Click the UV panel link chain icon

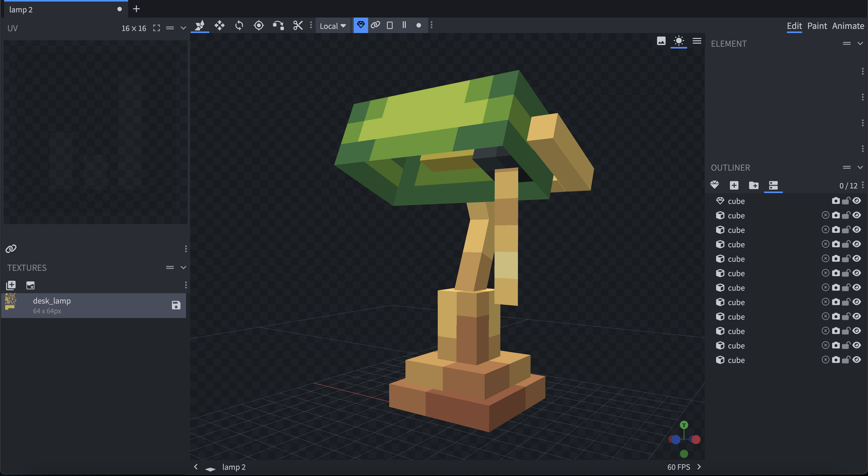11,248
